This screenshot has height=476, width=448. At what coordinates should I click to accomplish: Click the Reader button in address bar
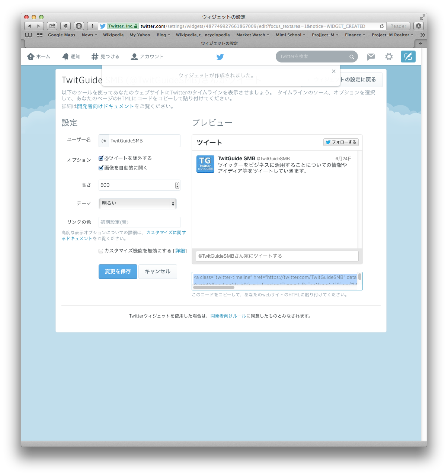click(398, 26)
